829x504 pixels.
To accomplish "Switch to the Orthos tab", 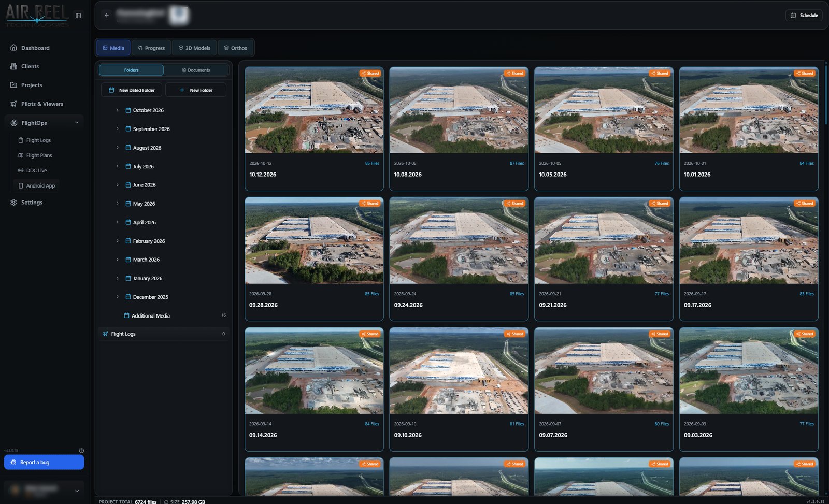I will (236, 48).
